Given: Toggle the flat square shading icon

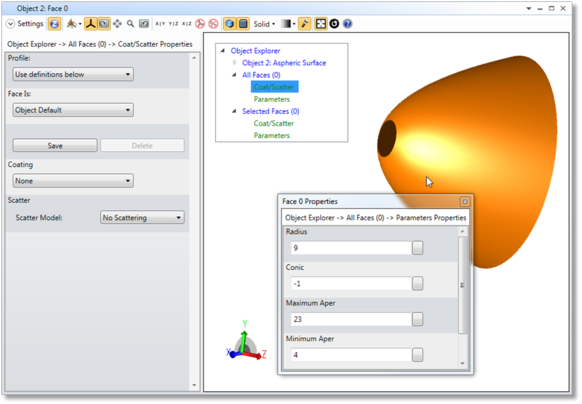Looking at the screenshot, I should (x=243, y=24).
